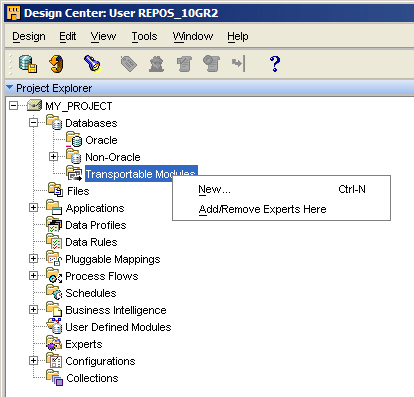Select the Applications tree label
Image resolution: width=414 pixels, height=397 pixels.
tap(95, 208)
